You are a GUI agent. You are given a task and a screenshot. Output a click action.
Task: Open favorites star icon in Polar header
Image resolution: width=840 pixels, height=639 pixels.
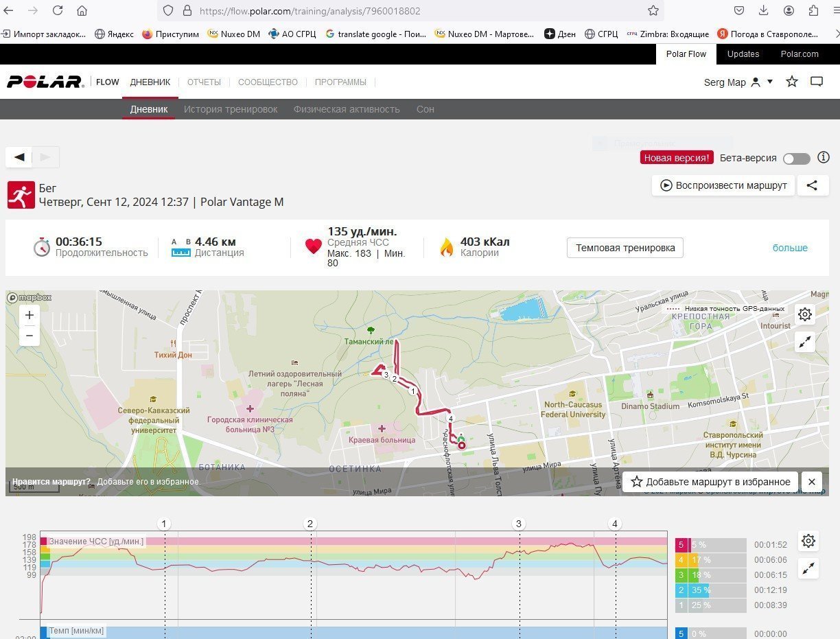(792, 82)
